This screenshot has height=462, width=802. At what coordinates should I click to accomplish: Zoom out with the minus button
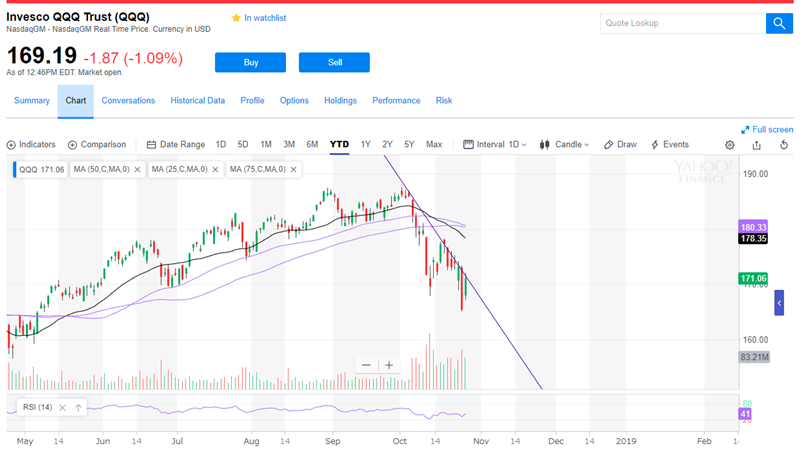point(366,365)
